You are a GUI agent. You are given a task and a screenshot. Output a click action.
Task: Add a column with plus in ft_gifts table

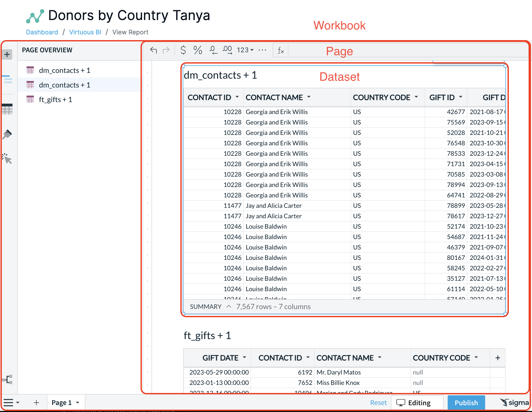tap(498, 358)
